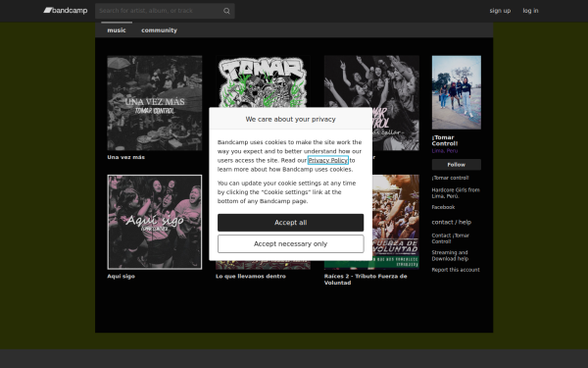Open the Tomar skull artwork album cover
This screenshot has height=368, width=588.
[x=263, y=81]
